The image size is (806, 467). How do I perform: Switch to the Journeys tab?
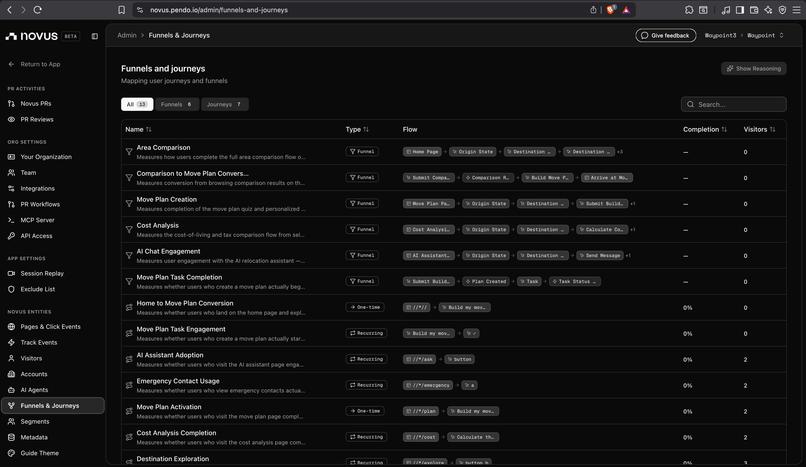(x=225, y=104)
